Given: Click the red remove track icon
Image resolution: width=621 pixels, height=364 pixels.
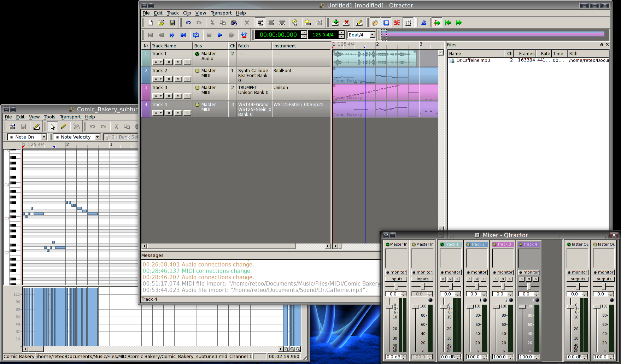Looking at the screenshot, I should tap(346, 23).
